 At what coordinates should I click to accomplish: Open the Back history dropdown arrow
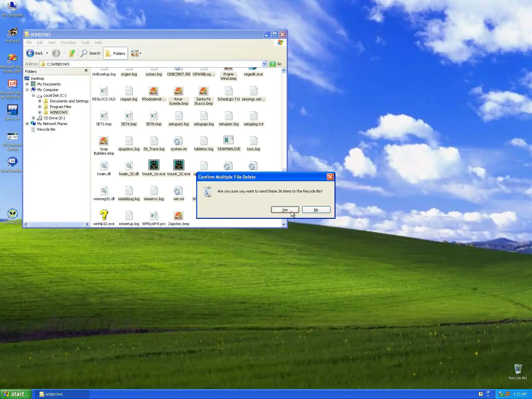pyautogui.click(x=47, y=53)
